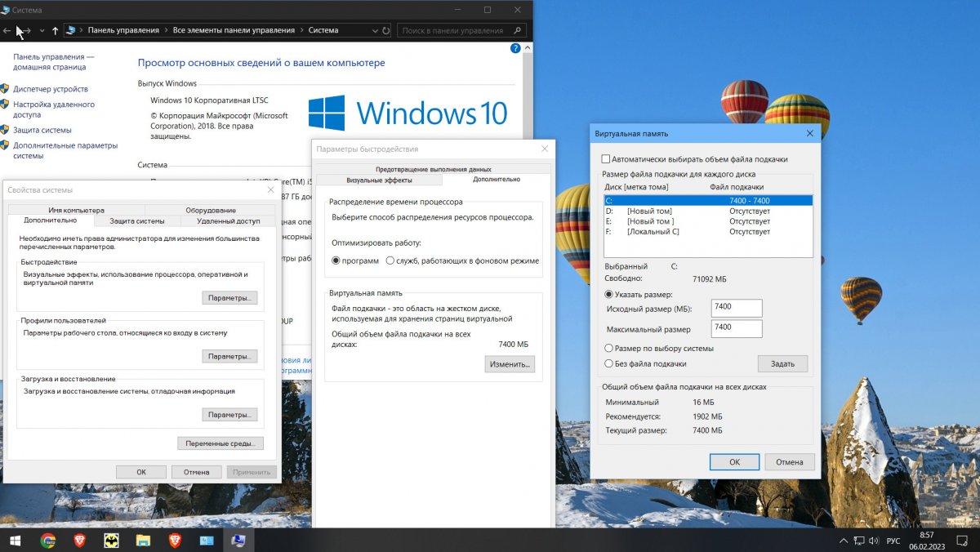The width and height of the screenshot is (980, 552).
Task: Refresh the Control Panel address bar
Action: pyautogui.click(x=385, y=31)
